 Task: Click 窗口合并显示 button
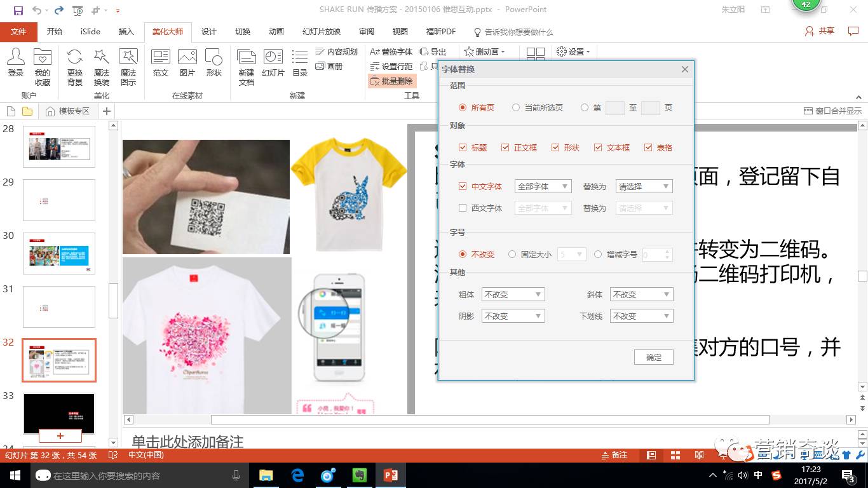(833, 111)
